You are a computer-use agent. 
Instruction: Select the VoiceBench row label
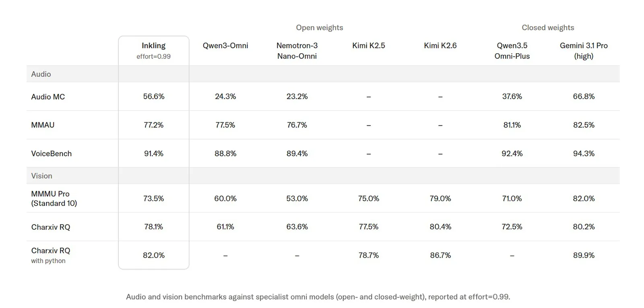coord(52,154)
